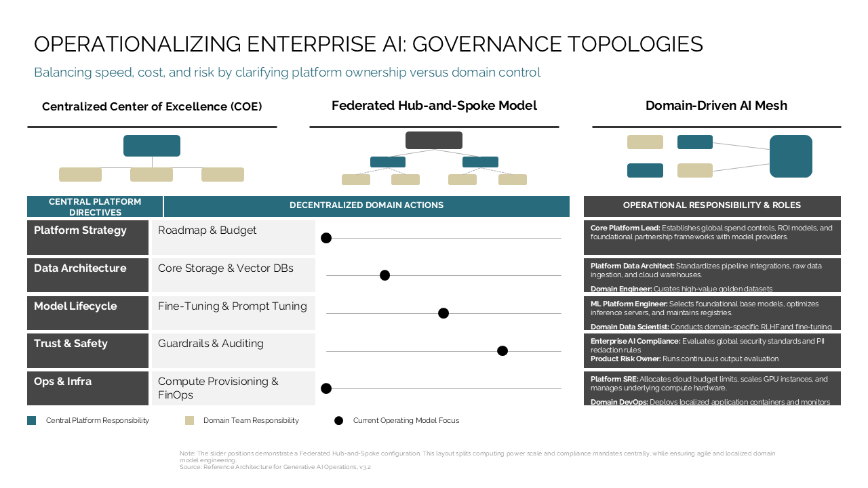
Task: Select the subtitle 'Balancing speed, cost, and risk'
Action: (287, 72)
